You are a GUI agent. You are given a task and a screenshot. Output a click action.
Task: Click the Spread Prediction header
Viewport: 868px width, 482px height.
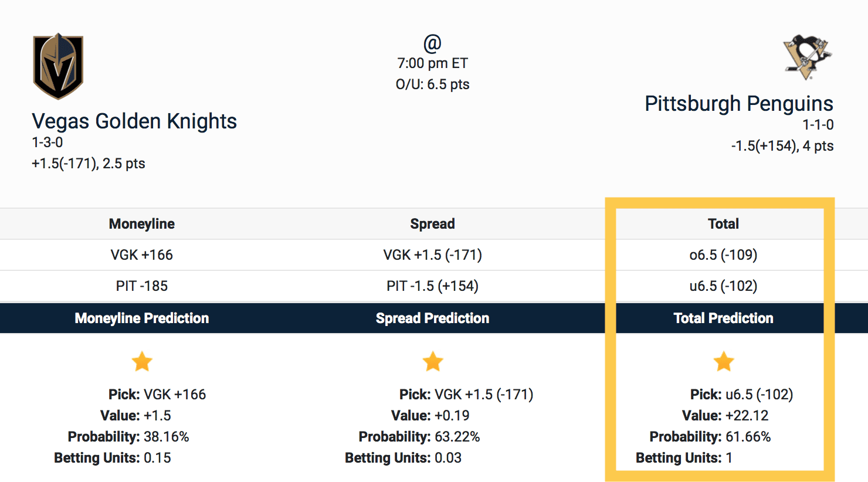433,318
